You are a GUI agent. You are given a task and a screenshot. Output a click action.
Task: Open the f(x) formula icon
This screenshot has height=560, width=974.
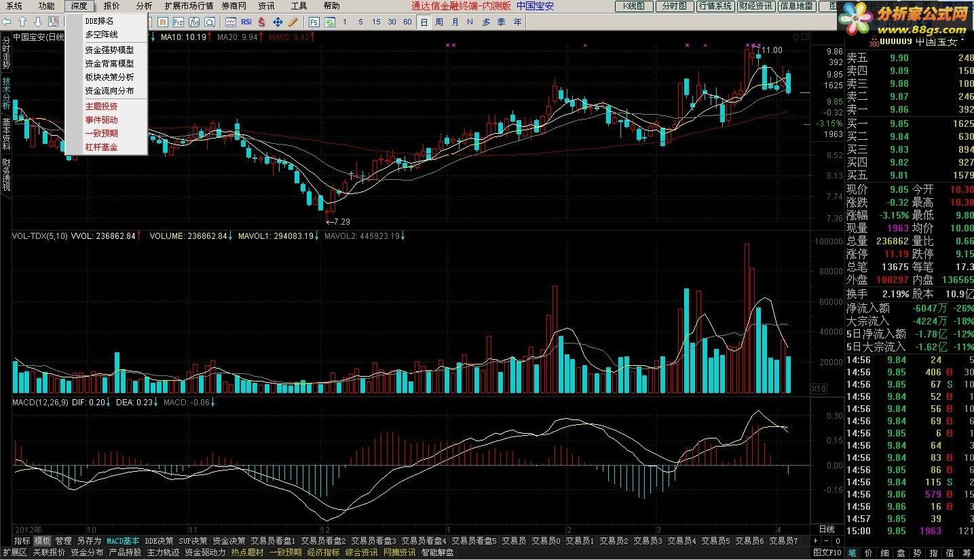click(194, 22)
